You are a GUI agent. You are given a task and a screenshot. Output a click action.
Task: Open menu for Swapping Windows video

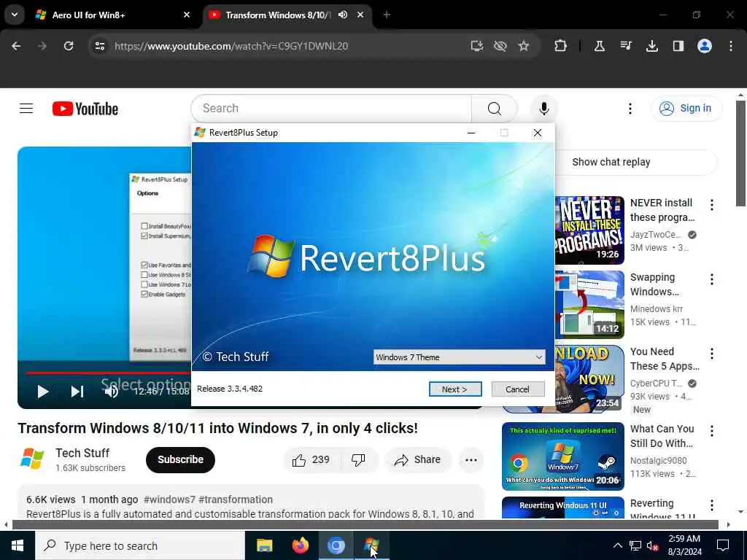(712, 279)
